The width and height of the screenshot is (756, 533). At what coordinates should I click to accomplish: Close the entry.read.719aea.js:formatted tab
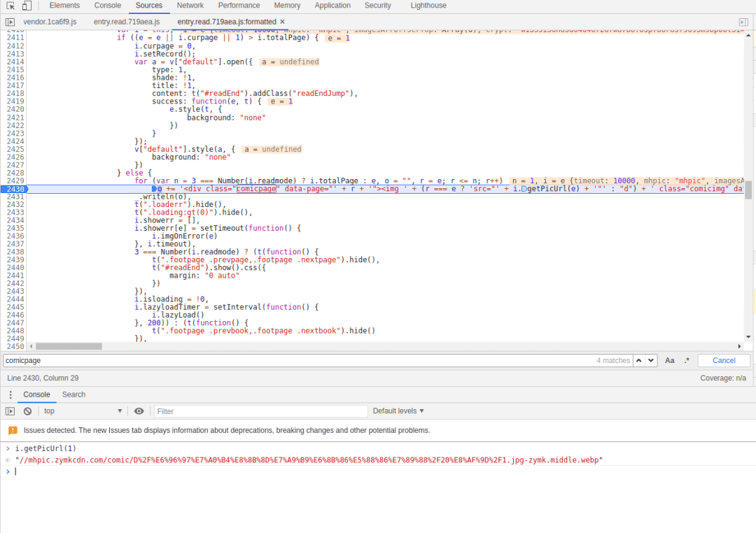(x=282, y=22)
